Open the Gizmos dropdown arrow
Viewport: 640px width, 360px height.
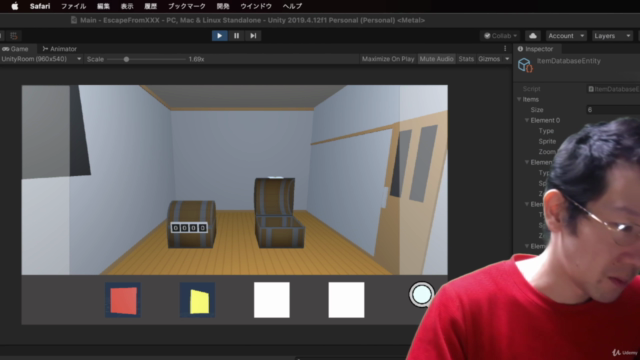coord(507,59)
